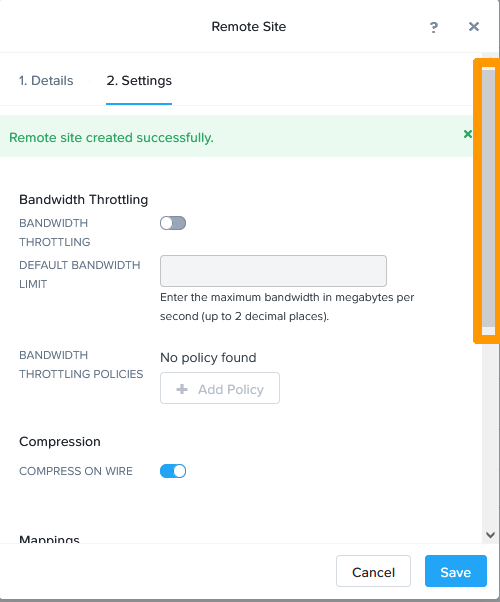Cancel the remote site changes

point(373,571)
